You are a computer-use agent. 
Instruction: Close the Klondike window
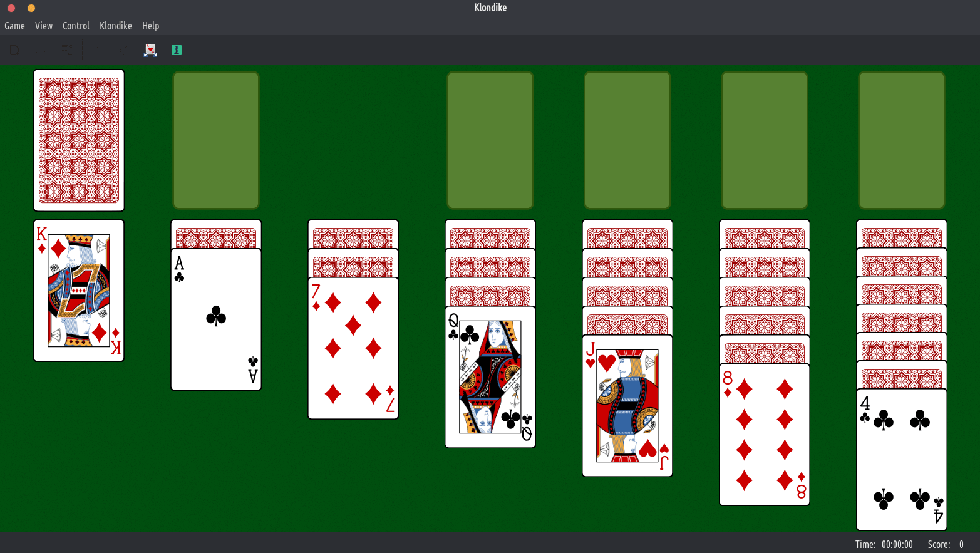pyautogui.click(x=11, y=8)
